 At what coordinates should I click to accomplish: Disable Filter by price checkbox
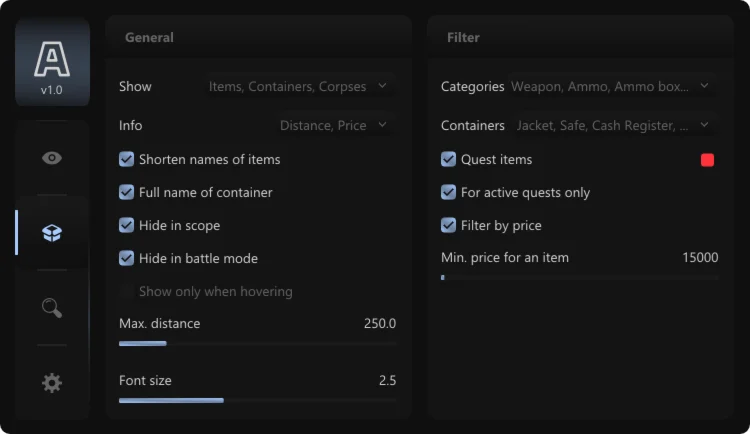449,225
